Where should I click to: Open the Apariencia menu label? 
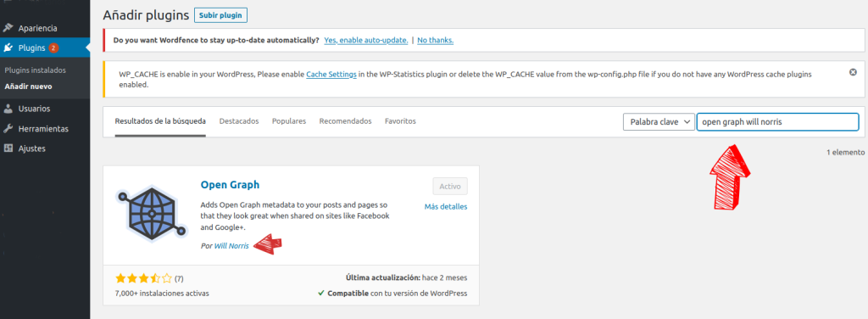[x=37, y=28]
